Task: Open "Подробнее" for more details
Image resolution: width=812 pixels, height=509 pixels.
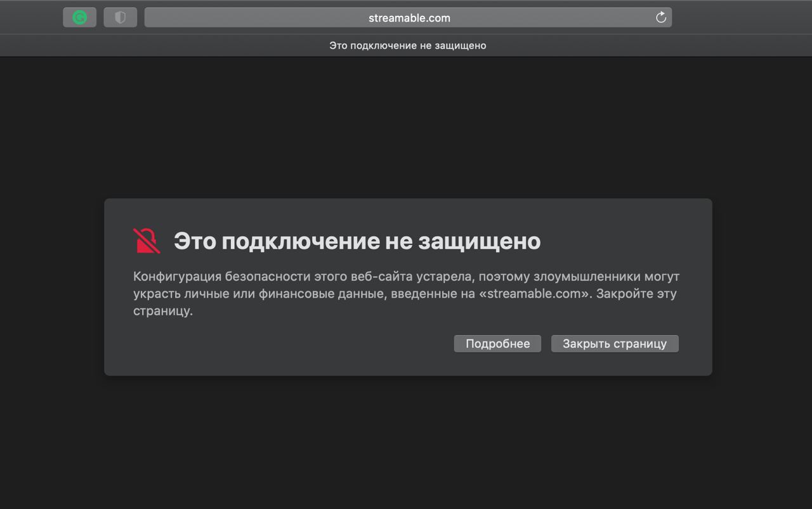Action: tap(497, 343)
